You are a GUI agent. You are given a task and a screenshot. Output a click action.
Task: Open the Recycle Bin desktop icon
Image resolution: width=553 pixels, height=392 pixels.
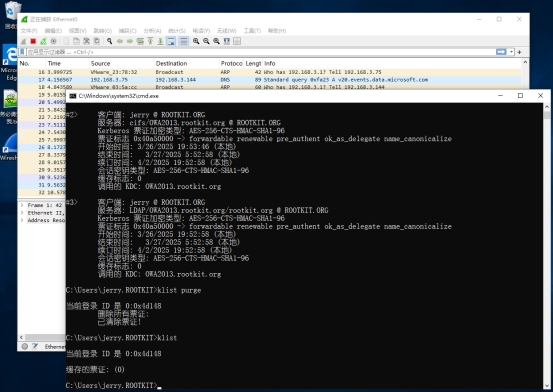pos(13,14)
